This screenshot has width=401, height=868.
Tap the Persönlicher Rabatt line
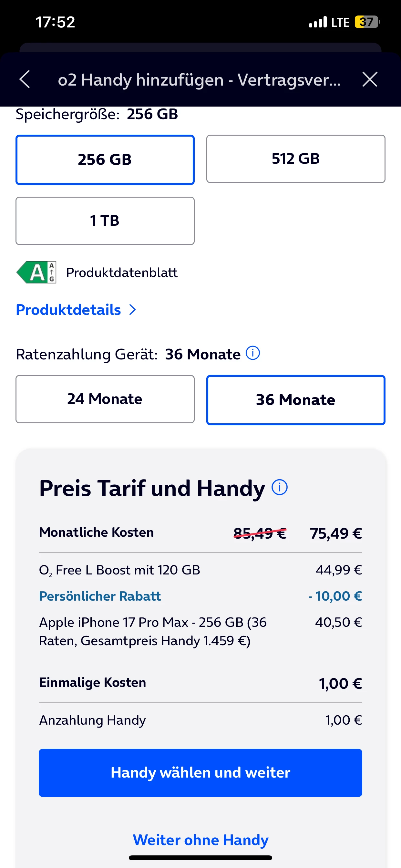tap(200, 596)
